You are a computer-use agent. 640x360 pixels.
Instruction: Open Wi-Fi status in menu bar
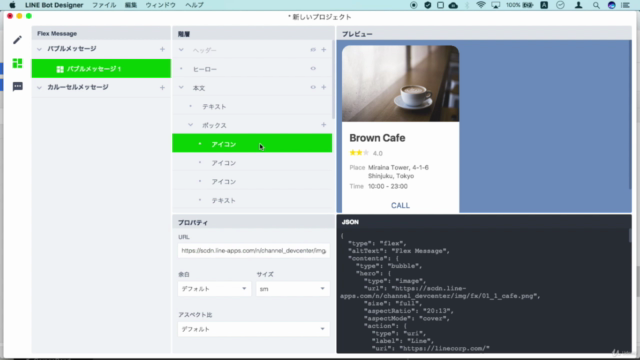click(x=481, y=5)
